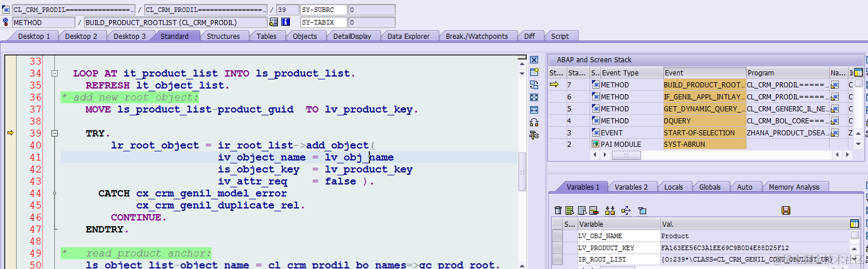This screenshot has height=269, width=868.
Task: Open navigation icon in BUILD_PRODUCT_ROOT stack row
Action: [x=835, y=85]
